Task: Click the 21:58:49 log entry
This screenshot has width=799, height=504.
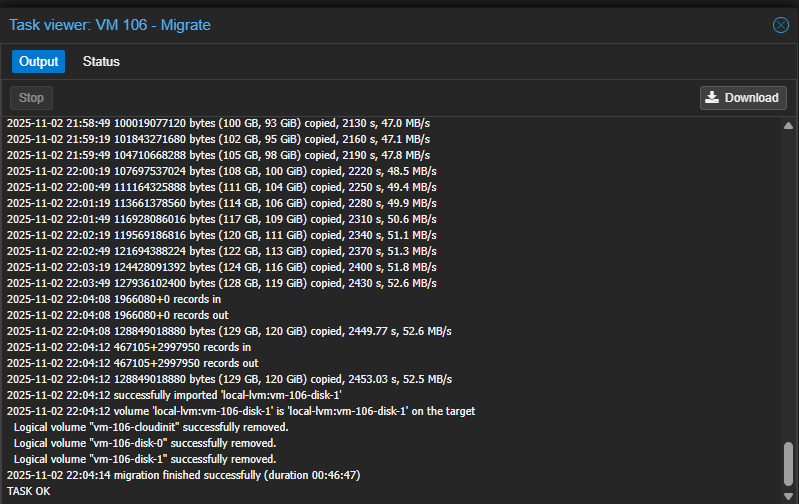Action: pyautogui.click(x=218, y=123)
